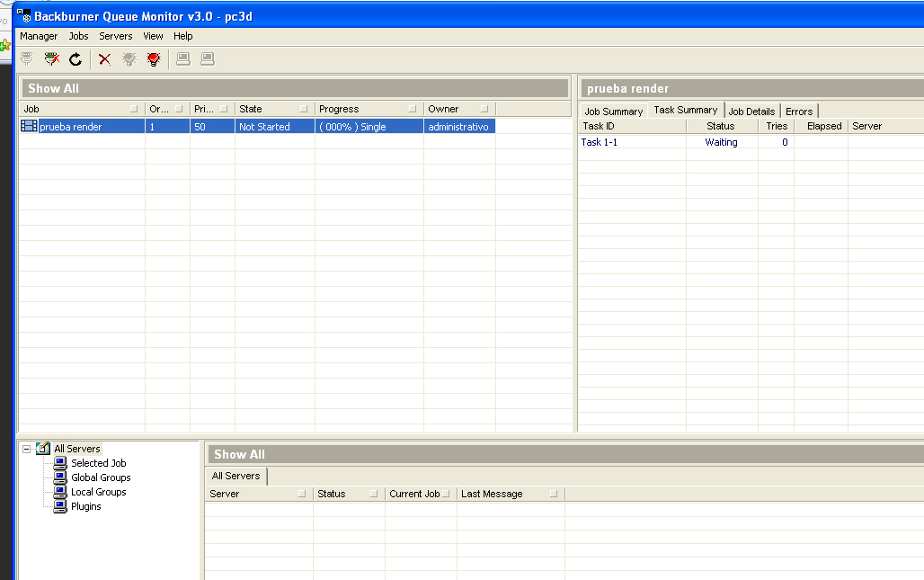This screenshot has height=580, width=924.
Task: Click the film-grid icon beside prueba render
Action: [x=29, y=126]
